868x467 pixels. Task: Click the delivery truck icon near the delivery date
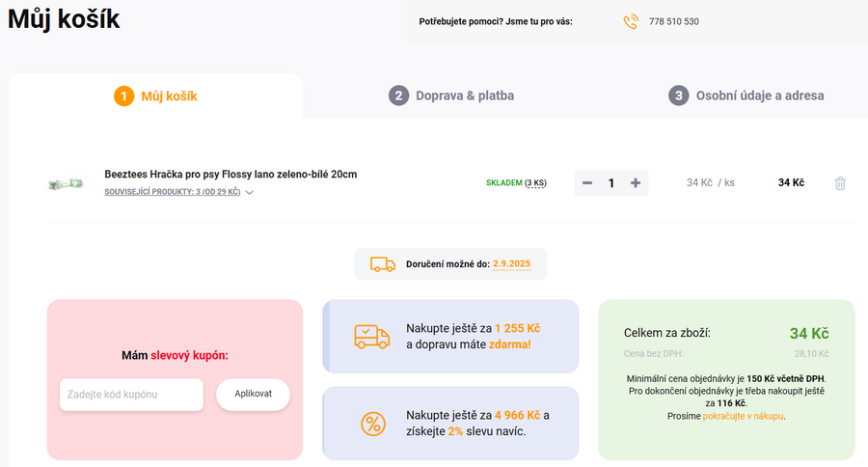tap(383, 264)
